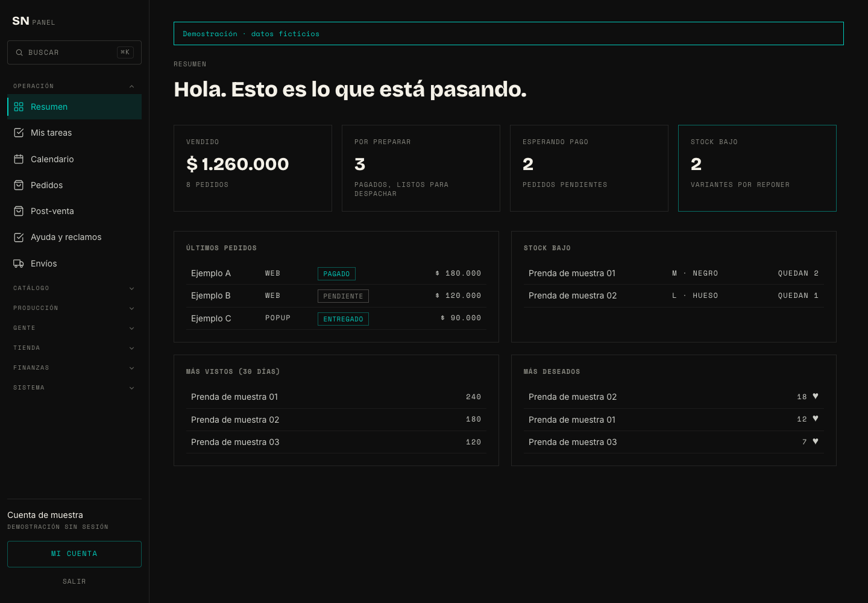Click Salir to log out
The image size is (868, 603).
tap(74, 581)
